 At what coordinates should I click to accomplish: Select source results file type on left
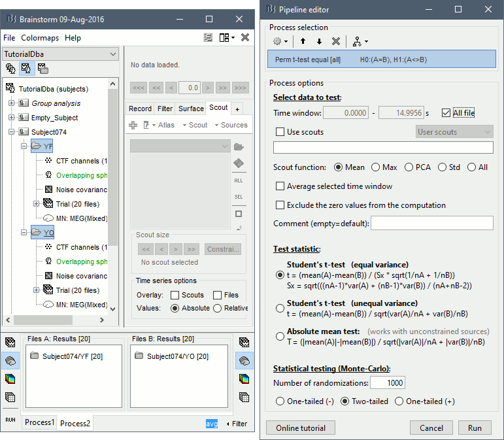(x=10, y=360)
